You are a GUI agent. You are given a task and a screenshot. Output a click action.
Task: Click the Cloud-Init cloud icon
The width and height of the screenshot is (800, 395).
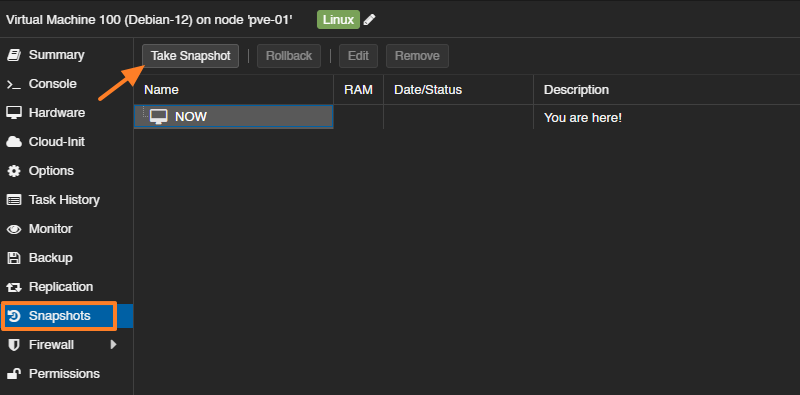[14, 142]
